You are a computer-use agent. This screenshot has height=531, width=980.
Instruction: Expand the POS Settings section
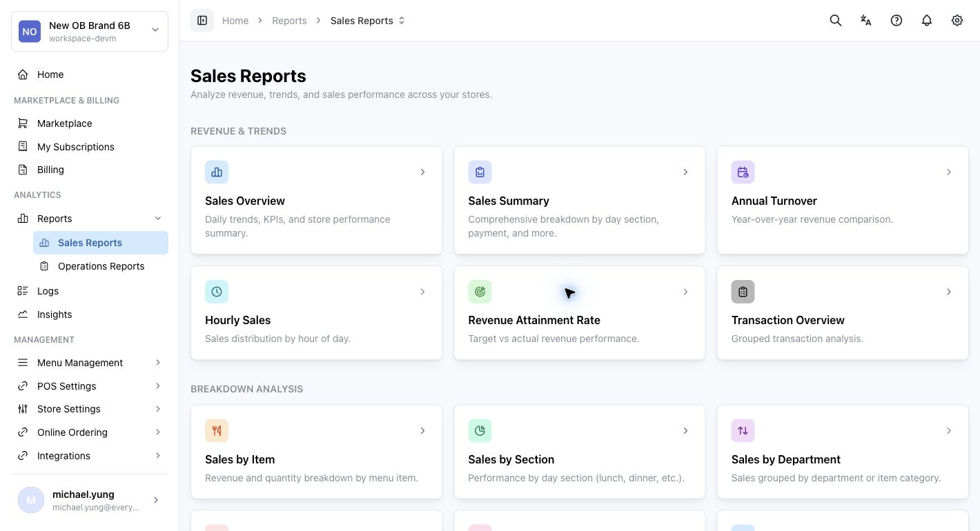click(158, 386)
